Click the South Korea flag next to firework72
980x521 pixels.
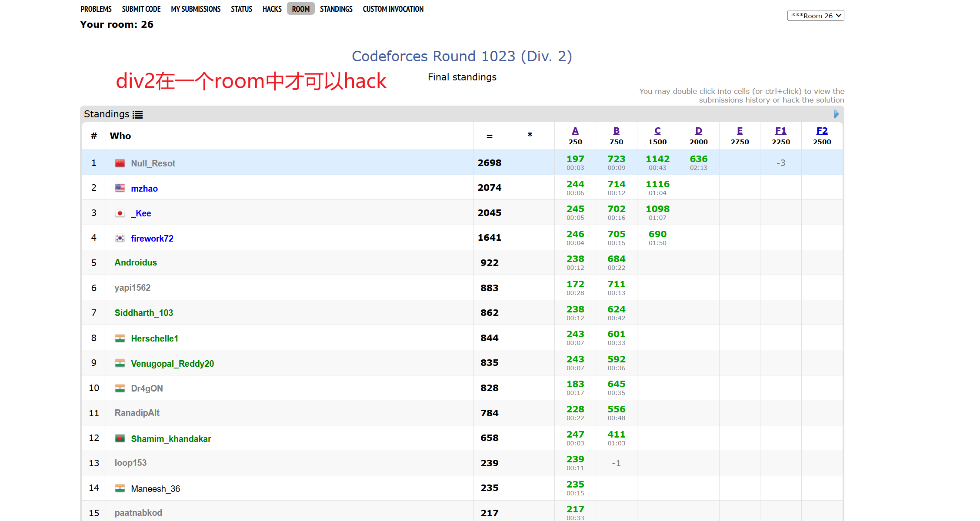pyautogui.click(x=120, y=238)
